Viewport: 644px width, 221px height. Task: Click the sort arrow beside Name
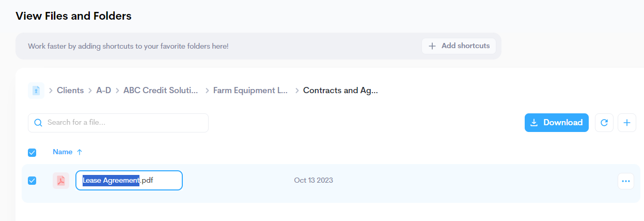click(80, 152)
